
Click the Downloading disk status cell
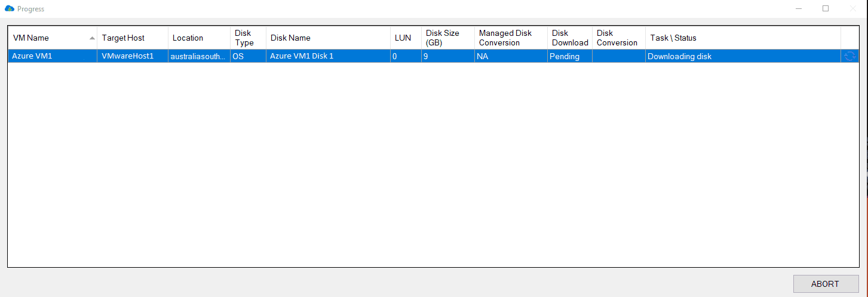(x=679, y=56)
